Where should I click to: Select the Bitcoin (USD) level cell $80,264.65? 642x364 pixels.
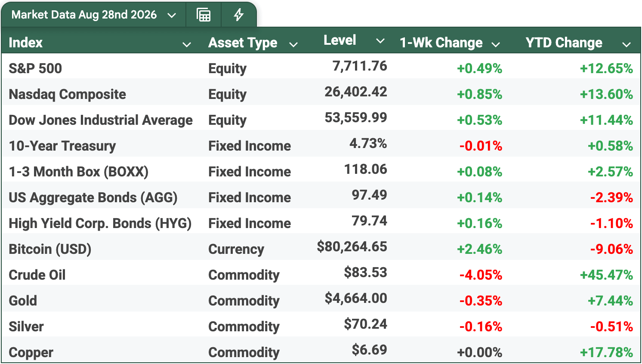[352, 247]
